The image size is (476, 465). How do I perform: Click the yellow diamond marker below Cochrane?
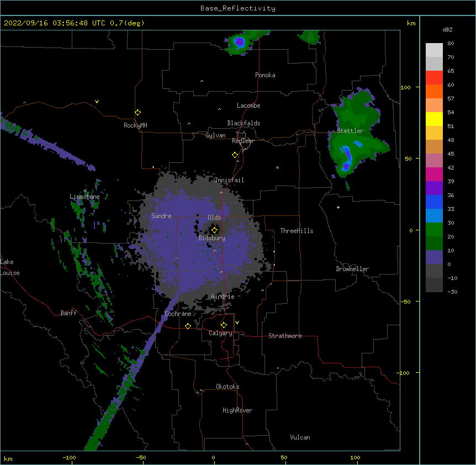[x=188, y=326]
